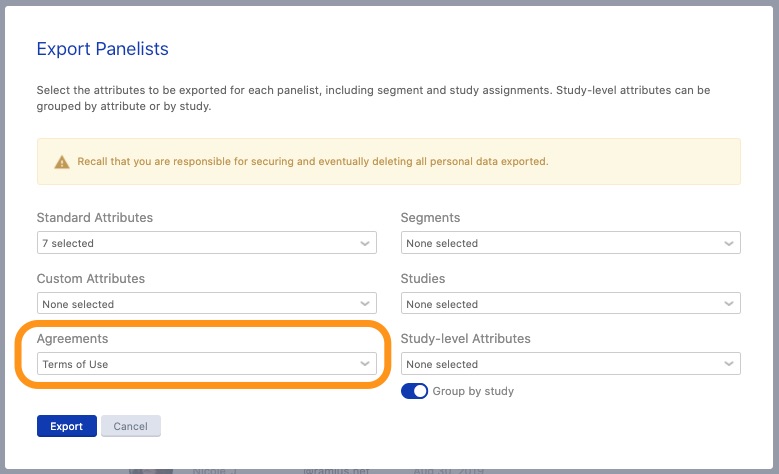Click the Custom Attributes dropdown chevron arrow

[365, 304]
